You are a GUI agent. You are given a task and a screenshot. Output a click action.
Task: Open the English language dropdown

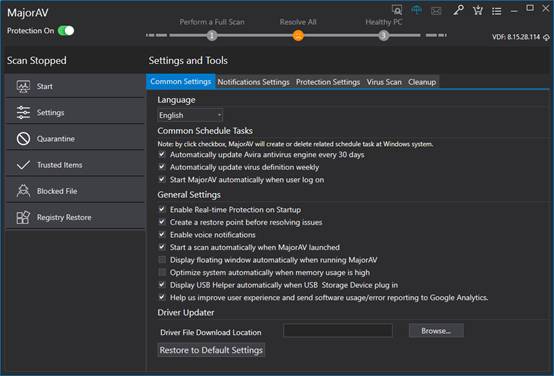pos(190,115)
